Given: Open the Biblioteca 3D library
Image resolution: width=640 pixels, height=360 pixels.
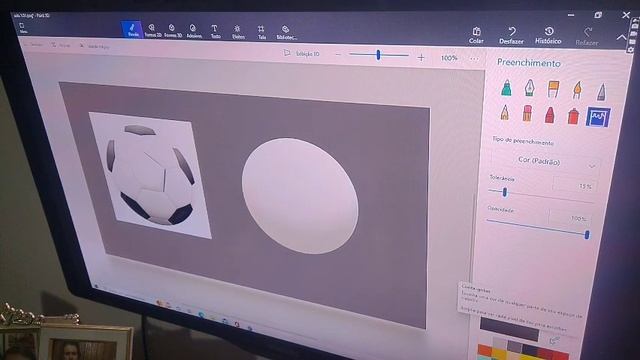Looking at the screenshot, I should tap(286, 33).
